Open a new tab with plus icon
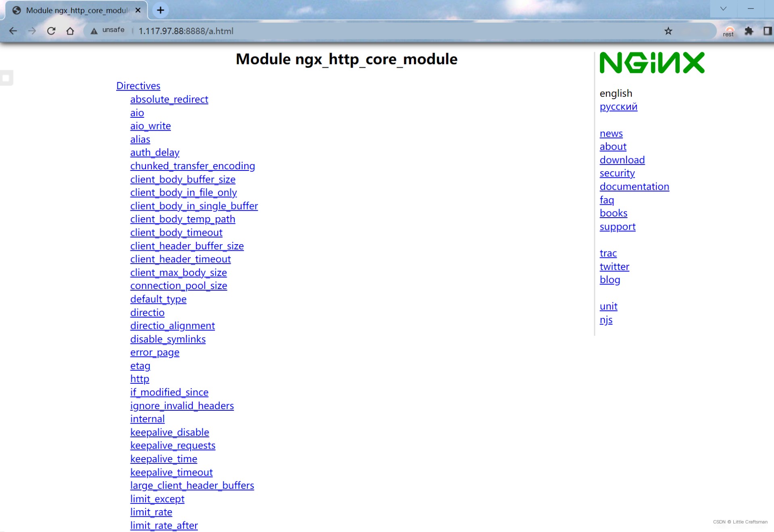 160,10
